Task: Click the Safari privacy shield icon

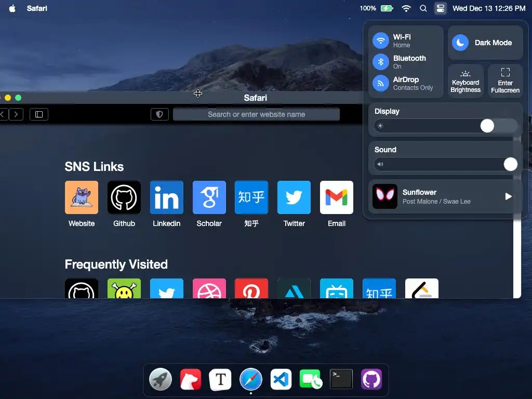Action: [159, 114]
